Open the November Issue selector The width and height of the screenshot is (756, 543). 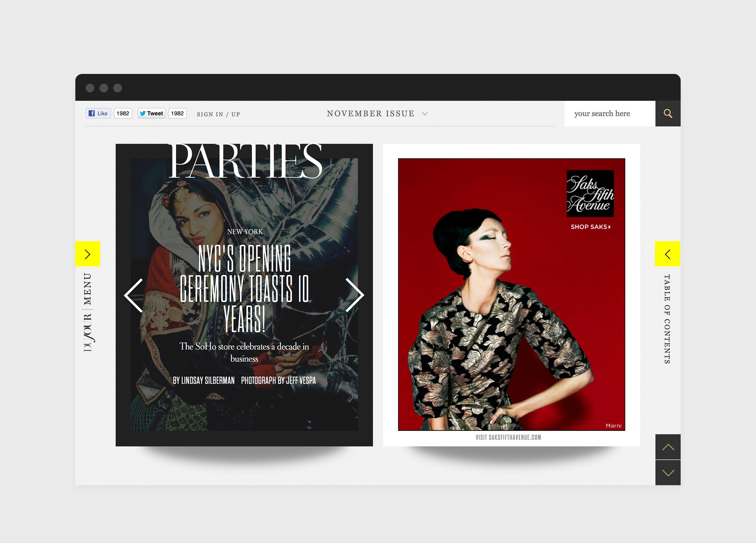tap(370, 114)
